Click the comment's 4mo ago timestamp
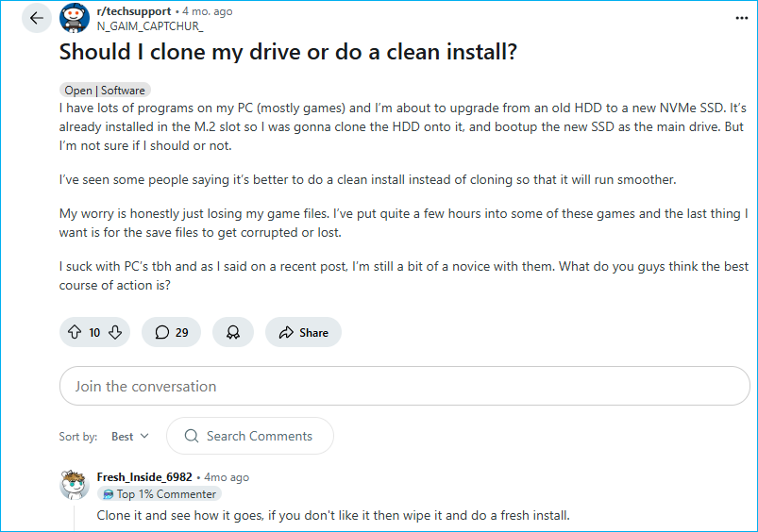The image size is (758, 532). pos(227,477)
